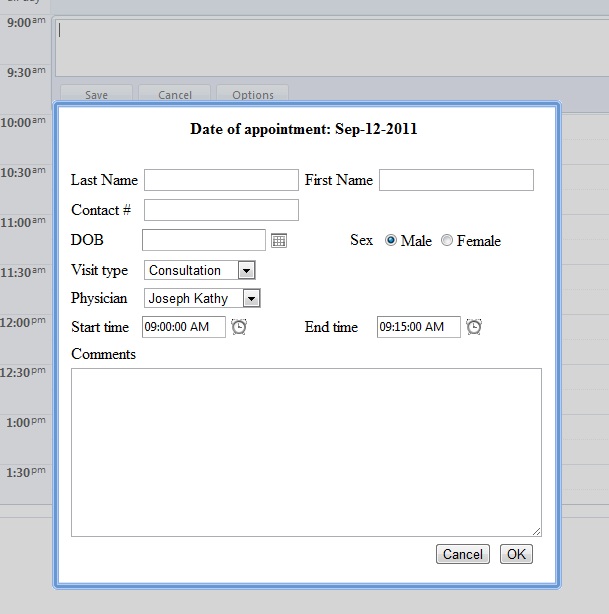Click the End time input box
The image size is (609, 614).
419,327
